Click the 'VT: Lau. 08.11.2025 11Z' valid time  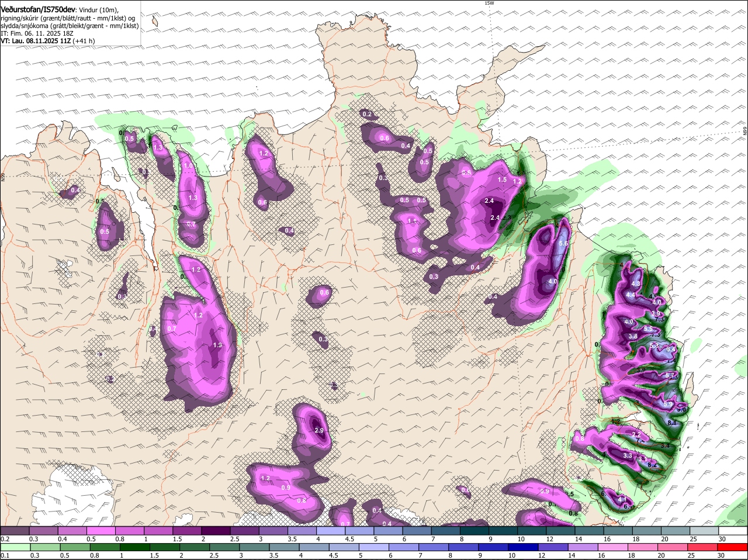point(36,41)
